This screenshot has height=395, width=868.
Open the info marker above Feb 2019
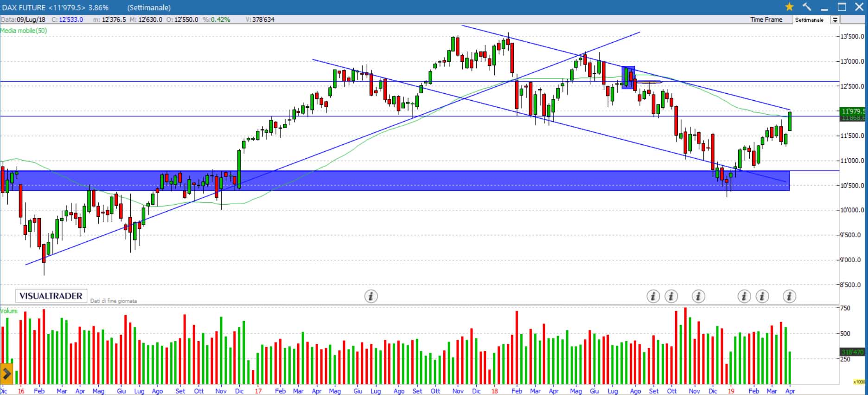(744, 296)
